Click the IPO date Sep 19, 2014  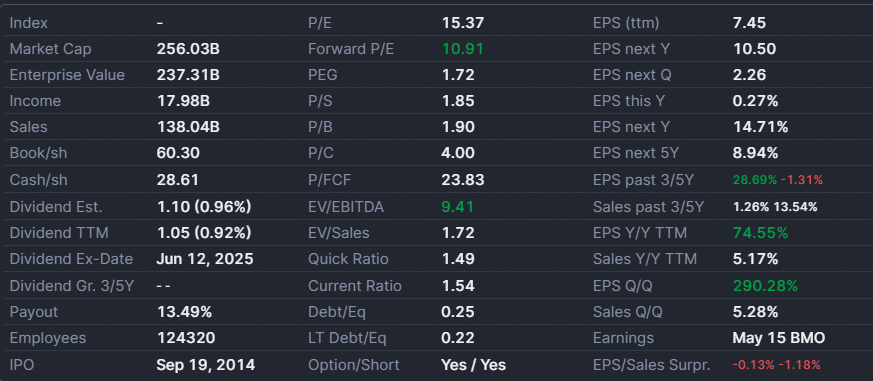point(205,365)
